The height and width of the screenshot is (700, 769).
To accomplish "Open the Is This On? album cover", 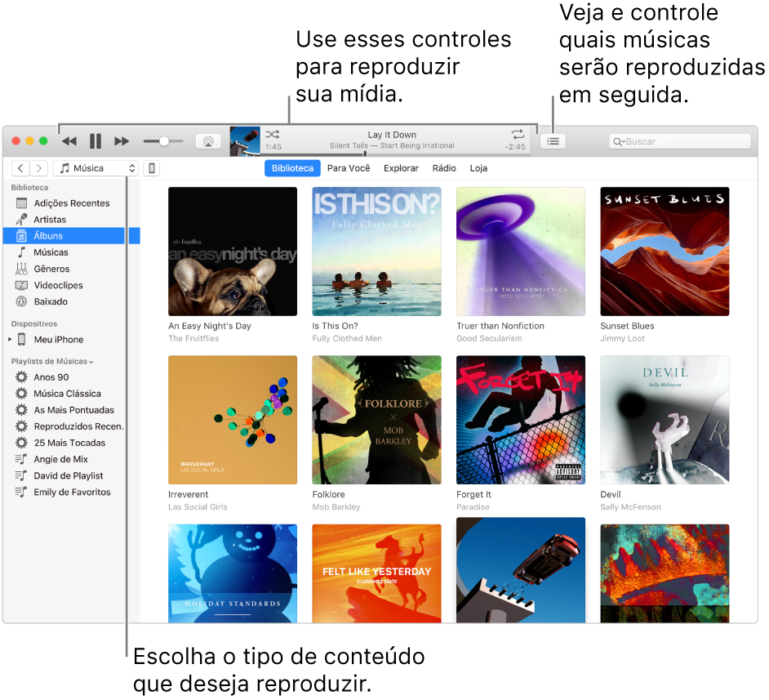I will point(376,251).
